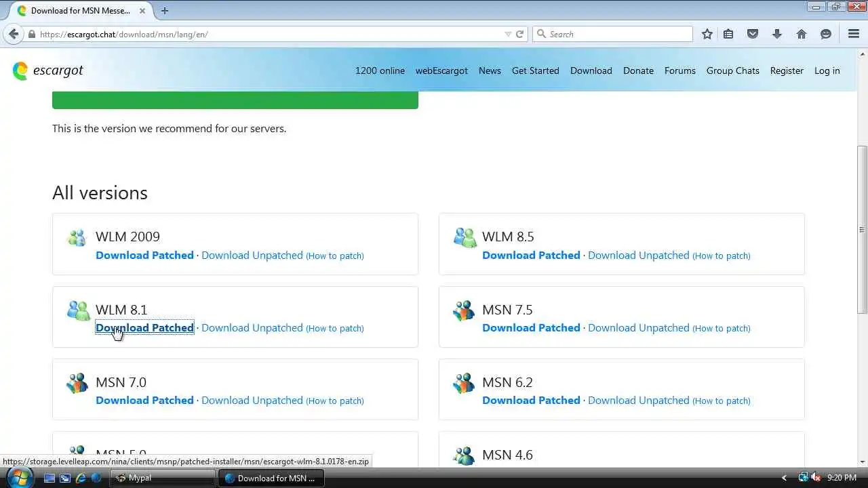
Task: Open the Download menu item
Action: [x=591, y=70]
